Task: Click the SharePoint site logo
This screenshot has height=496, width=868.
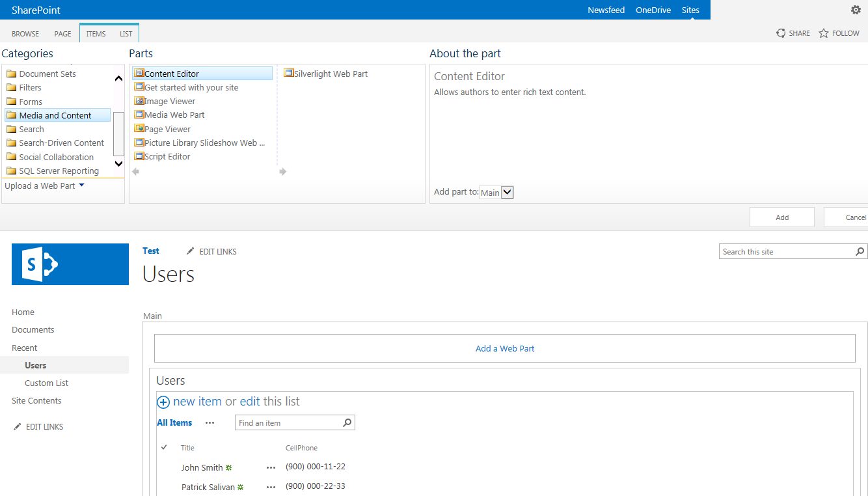Action: (70, 264)
